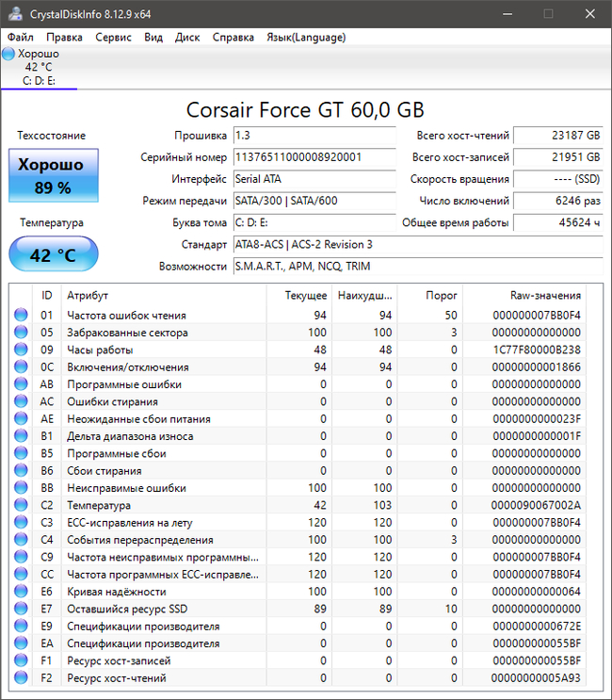Click status orb for B5 Программные сбои row
The image size is (612, 700).
[x=21, y=452]
